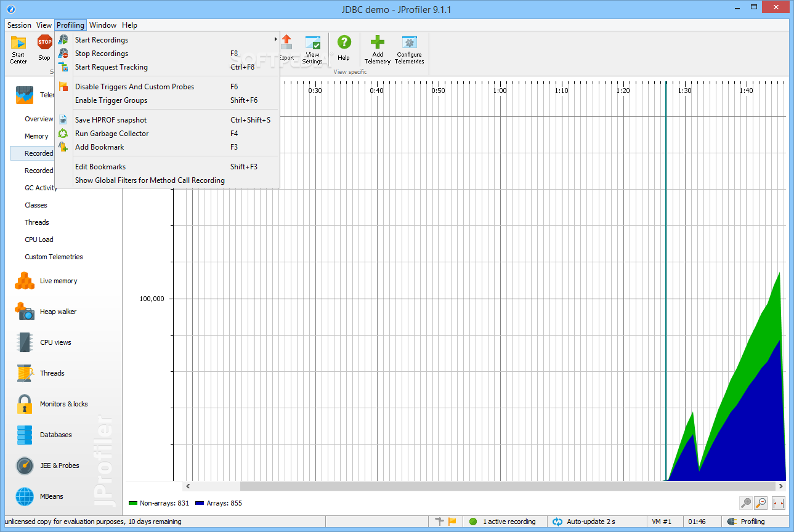Select the Overview telemetry view
Viewport: 794px width, 532px height.
pyautogui.click(x=39, y=119)
